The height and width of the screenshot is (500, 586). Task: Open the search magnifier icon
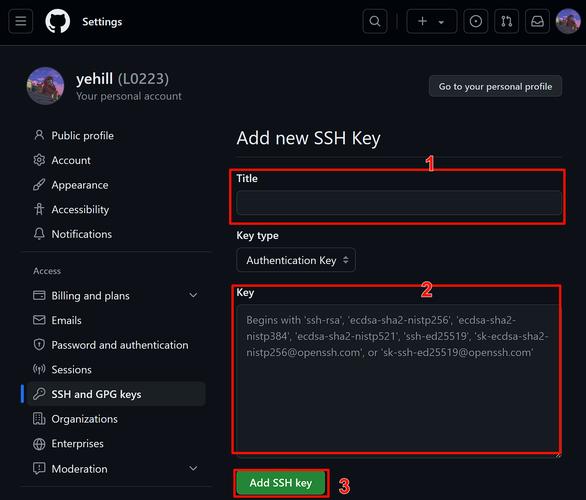375,21
